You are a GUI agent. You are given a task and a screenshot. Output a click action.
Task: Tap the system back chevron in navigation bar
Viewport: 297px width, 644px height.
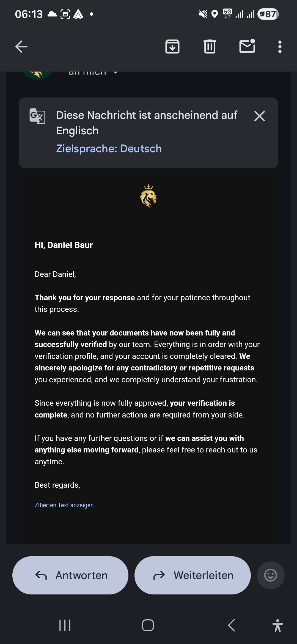232,625
